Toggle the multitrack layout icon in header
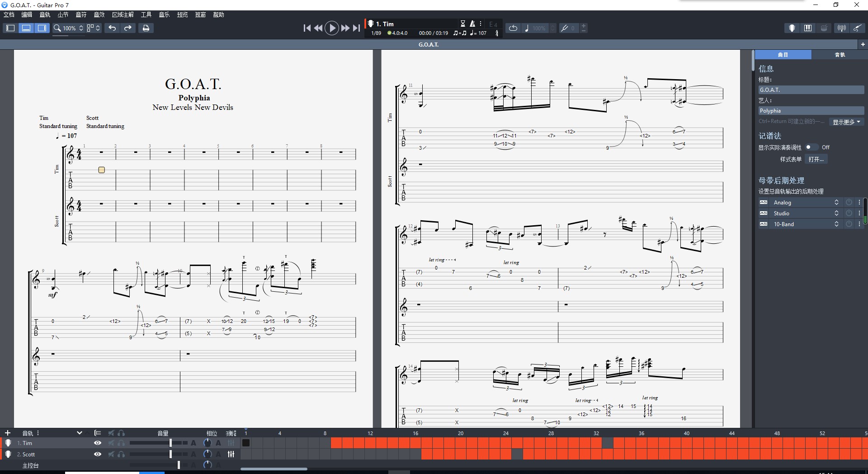The height and width of the screenshot is (474, 868). [98, 433]
